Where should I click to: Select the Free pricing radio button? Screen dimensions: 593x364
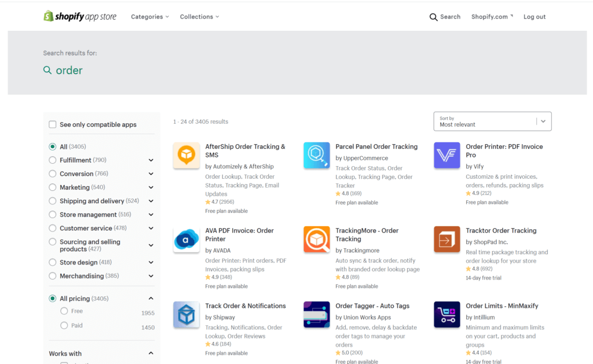click(x=64, y=311)
